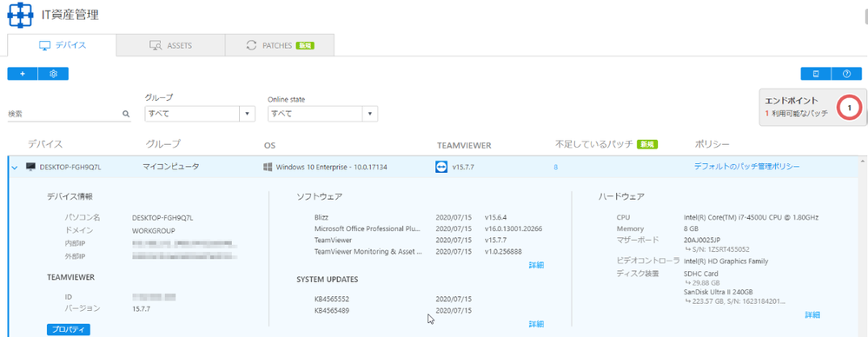Click the SDHC Card disk entry

(701, 274)
